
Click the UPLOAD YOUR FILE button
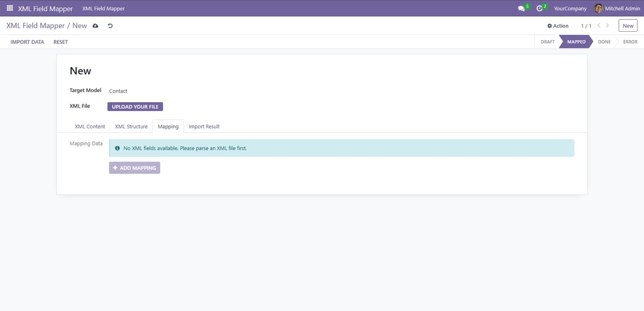135,107
